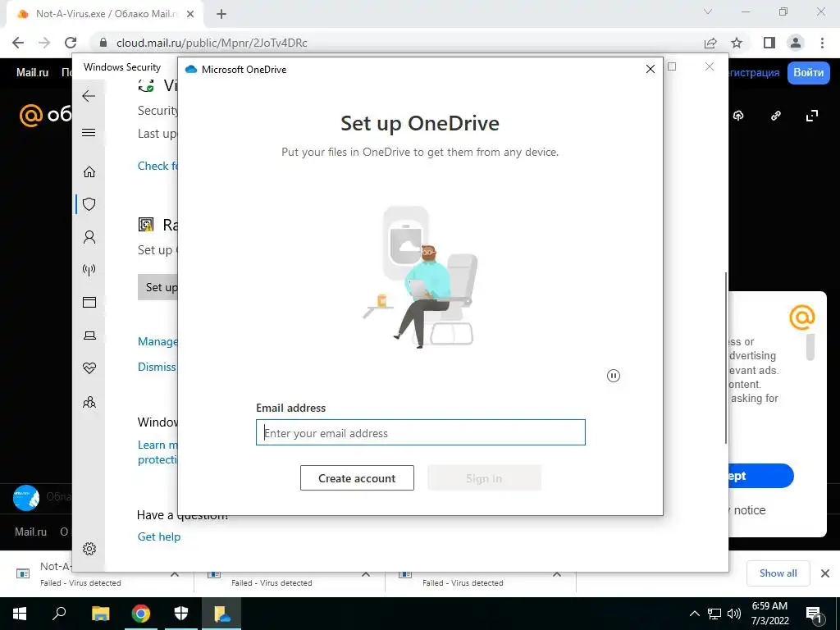The width and height of the screenshot is (840, 630).
Task: Open Windows Security settings gear
Action: (x=89, y=549)
